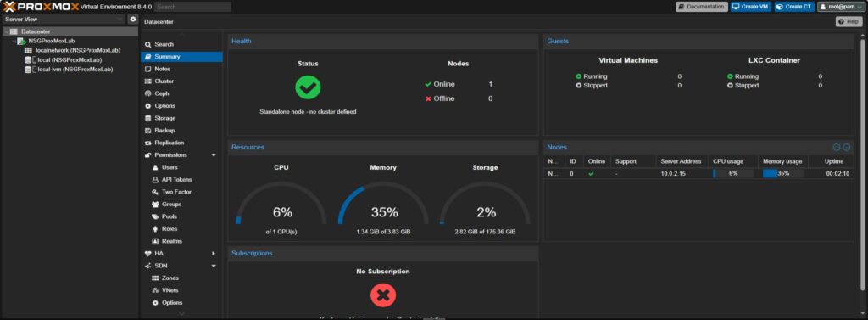Open SDN Zones page
868x320 pixels.
tap(181, 278)
